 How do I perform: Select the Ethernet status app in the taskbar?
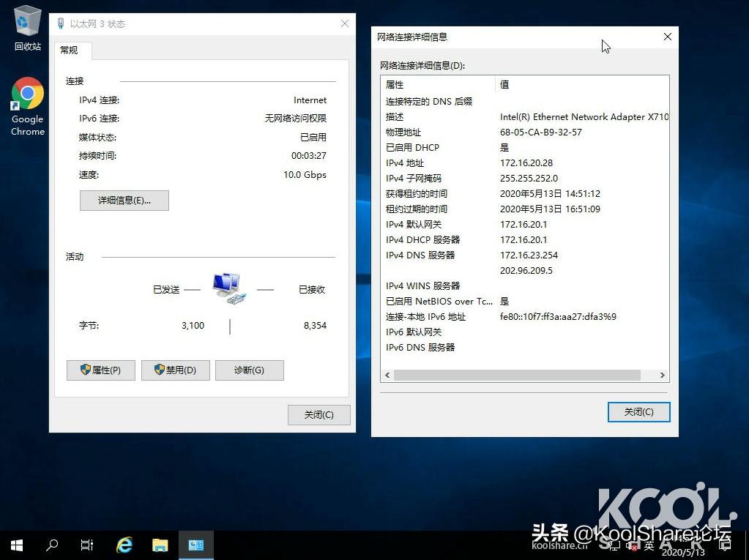point(195,545)
